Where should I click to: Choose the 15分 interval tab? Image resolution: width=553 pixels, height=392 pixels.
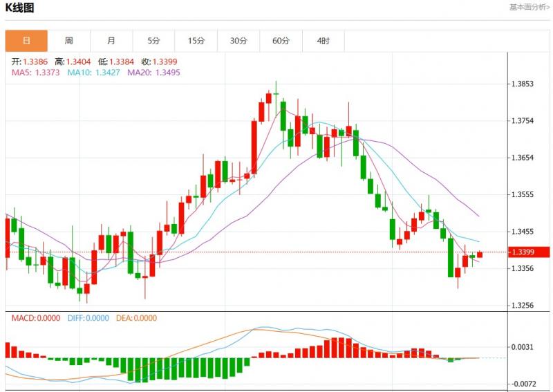pos(196,41)
